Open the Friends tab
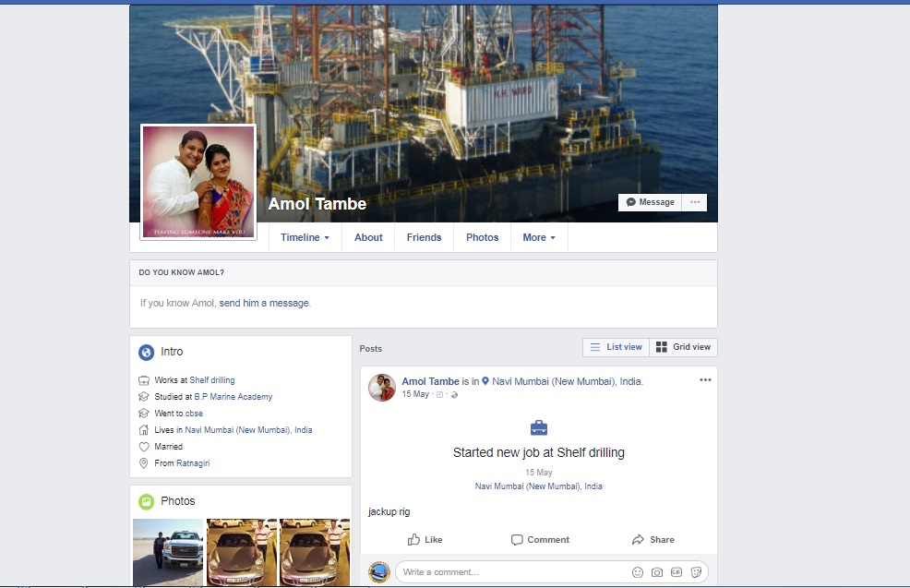This screenshot has width=910, height=588. click(x=424, y=237)
